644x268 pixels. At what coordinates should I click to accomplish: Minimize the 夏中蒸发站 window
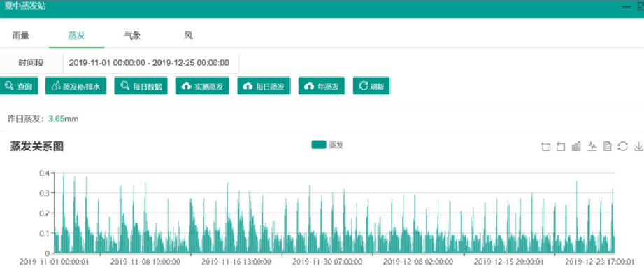(x=627, y=8)
